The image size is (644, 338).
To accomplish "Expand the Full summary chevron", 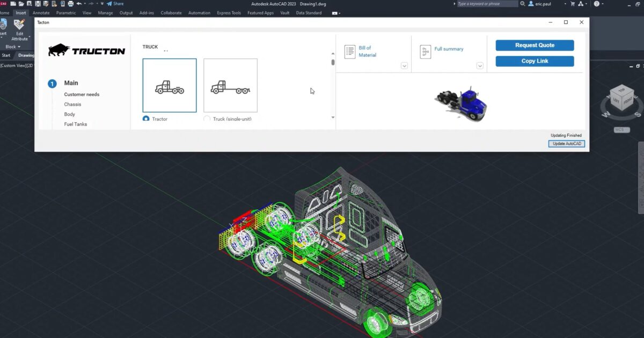I will pos(480,66).
